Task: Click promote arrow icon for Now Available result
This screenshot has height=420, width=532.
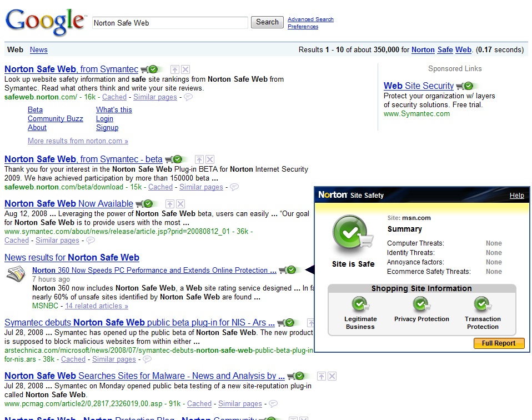Action: (x=169, y=204)
